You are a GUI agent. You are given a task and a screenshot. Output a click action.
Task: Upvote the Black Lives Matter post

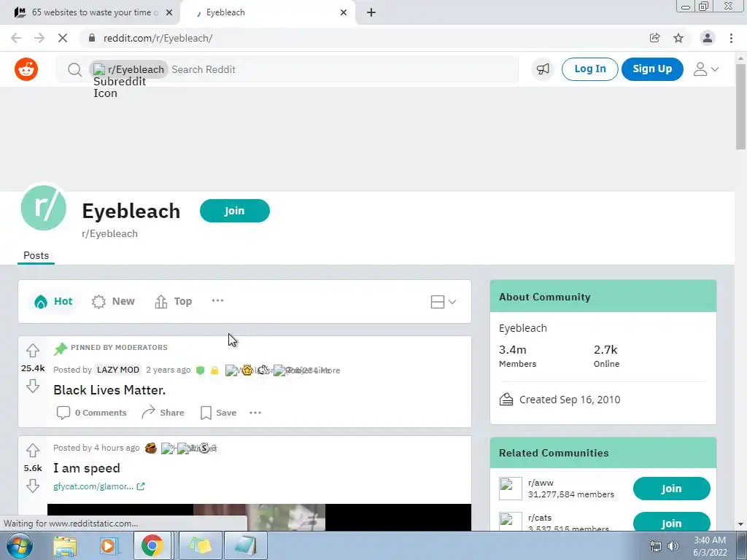coord(32,351)
